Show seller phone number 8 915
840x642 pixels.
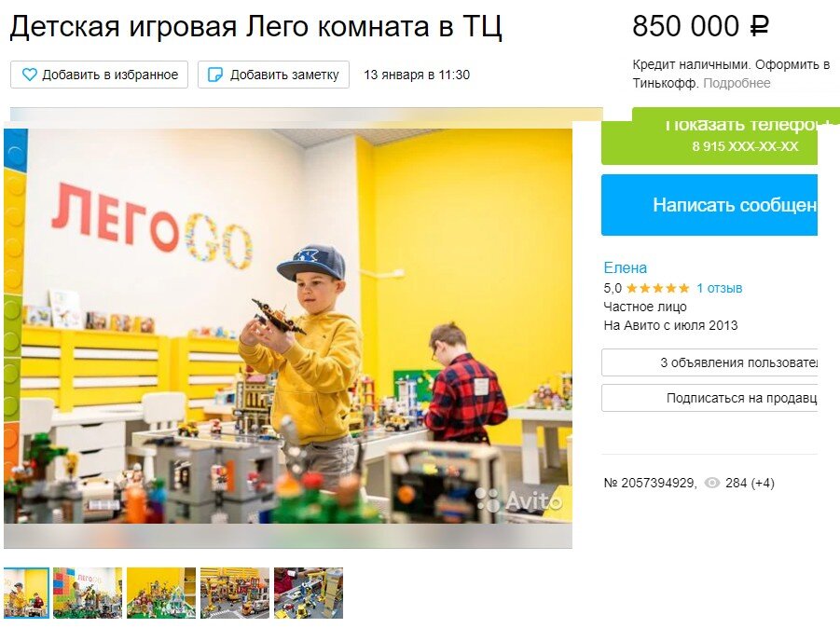[709, 137]
